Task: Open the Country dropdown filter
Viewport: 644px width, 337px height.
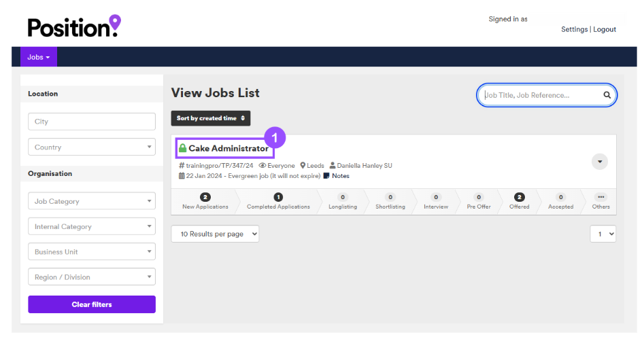Action: 92,147
